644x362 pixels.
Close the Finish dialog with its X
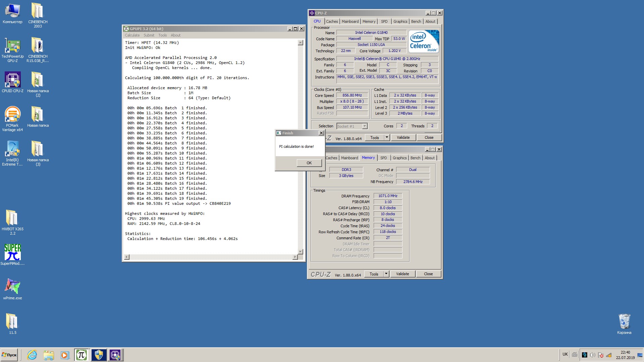[x=321, y=133]
